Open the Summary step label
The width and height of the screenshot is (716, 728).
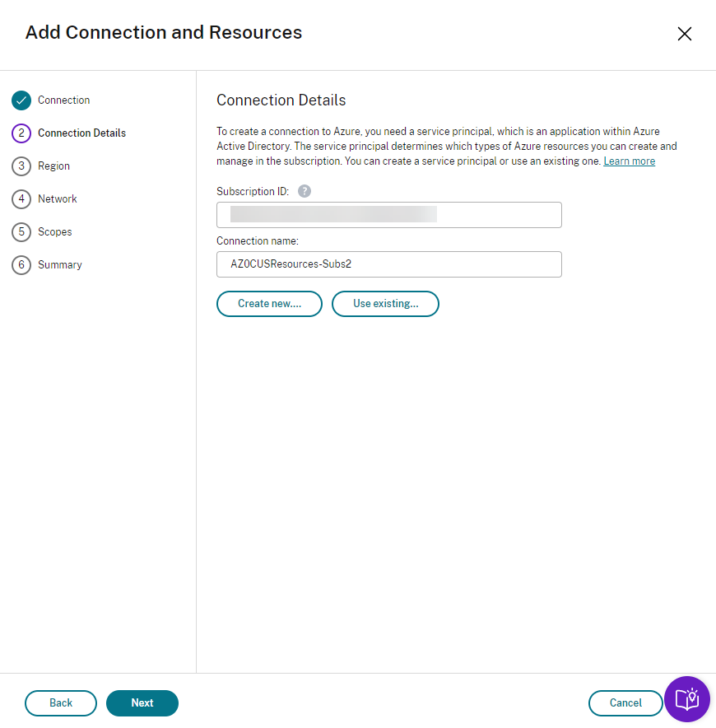tap(60, 265)
